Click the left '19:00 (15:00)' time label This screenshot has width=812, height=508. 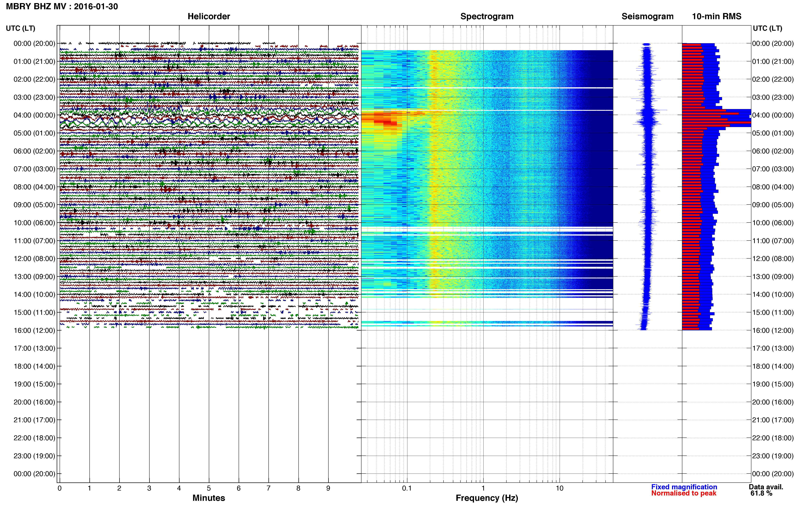(34, 384)
